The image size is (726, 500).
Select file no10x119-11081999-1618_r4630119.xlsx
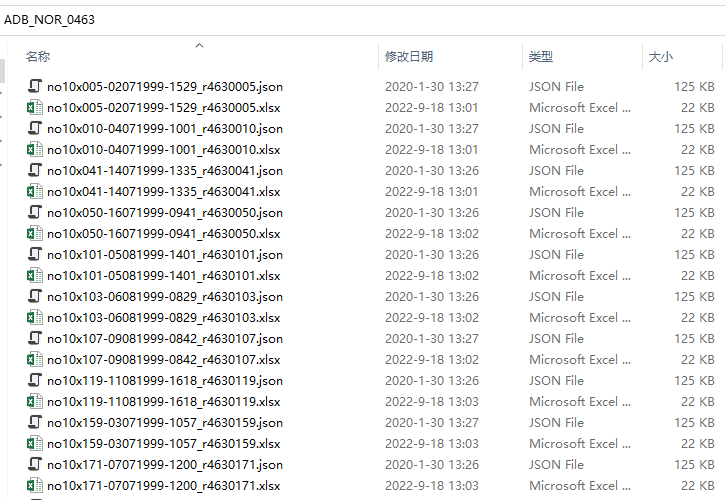coord(164,401)
